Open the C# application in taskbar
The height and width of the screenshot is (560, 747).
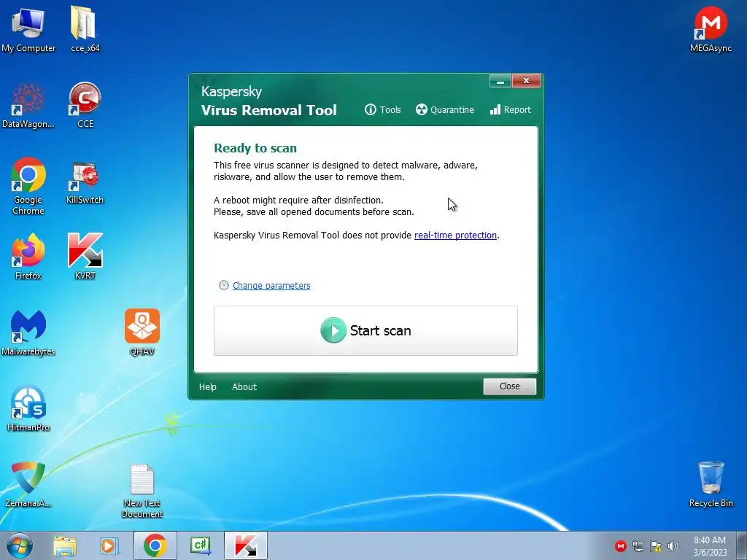click(200, 545)
